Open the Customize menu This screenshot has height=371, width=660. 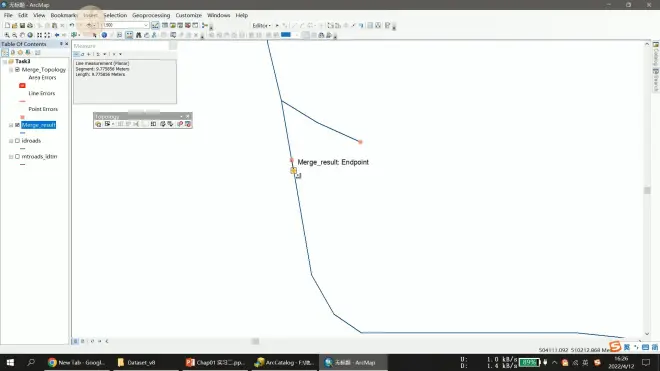click(189, 15)
